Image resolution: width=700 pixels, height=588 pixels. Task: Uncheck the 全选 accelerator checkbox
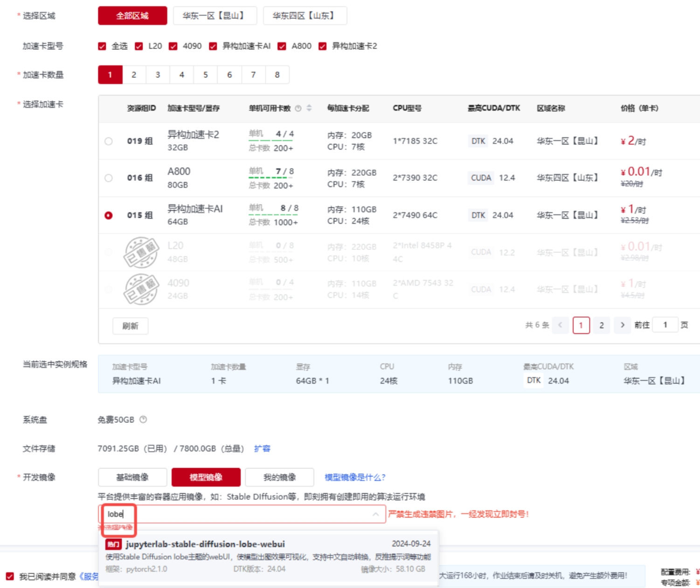coord(102,46)
